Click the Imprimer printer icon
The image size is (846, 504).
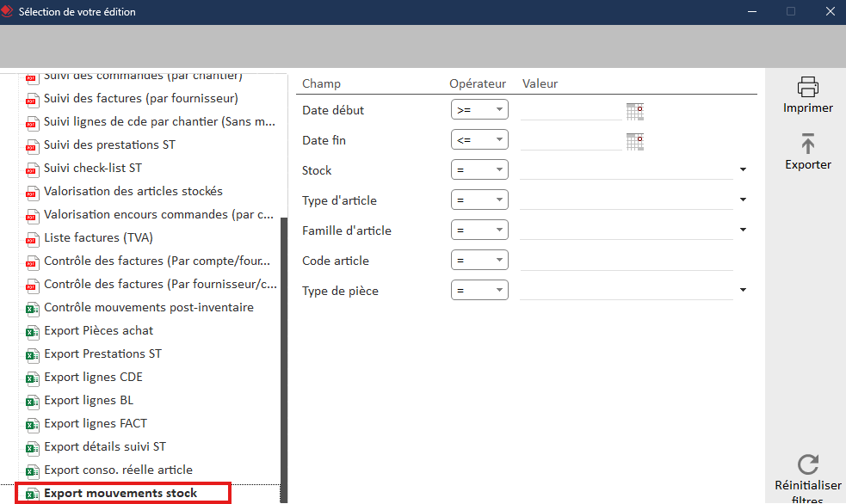(807, 87)
